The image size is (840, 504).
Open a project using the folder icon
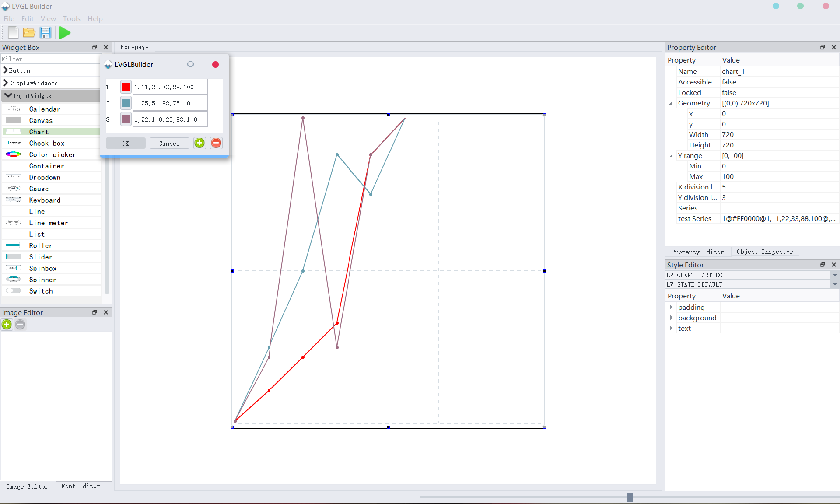(29, 32)
